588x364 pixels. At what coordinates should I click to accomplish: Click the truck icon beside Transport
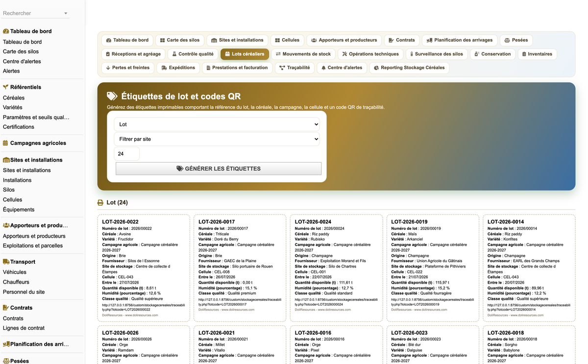point(6,262)
